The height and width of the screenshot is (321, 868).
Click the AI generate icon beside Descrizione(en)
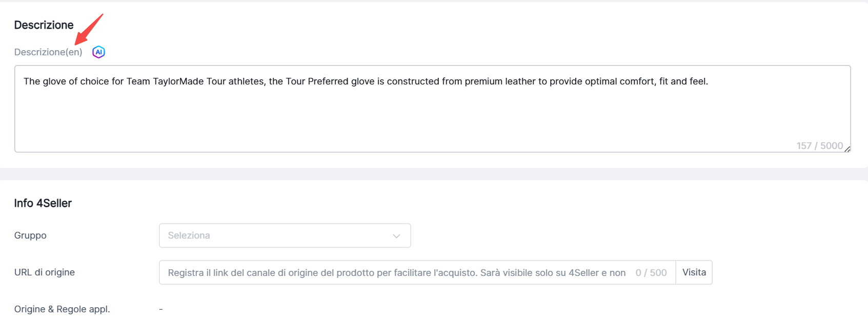coord(98,52)
